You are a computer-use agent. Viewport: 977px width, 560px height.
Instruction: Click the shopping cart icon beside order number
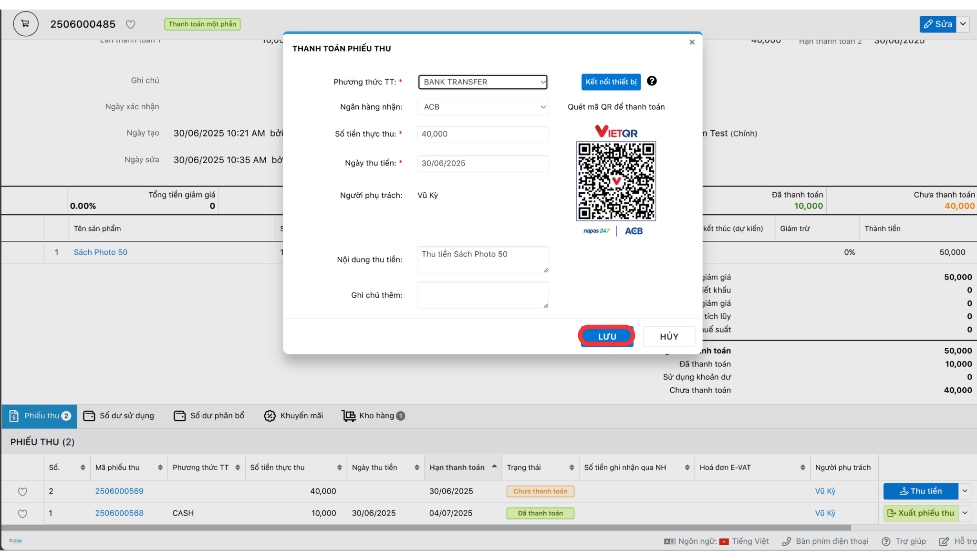[x=25, y=24]
